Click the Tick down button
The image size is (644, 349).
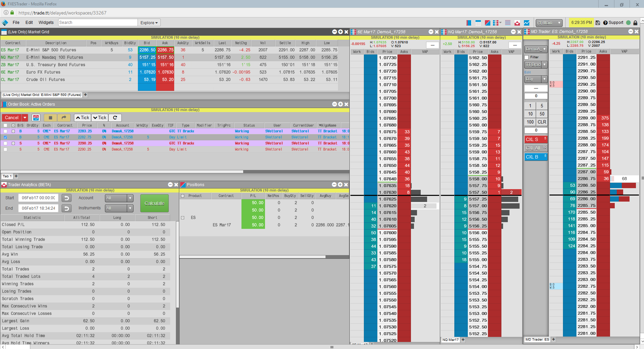(100, 118)
